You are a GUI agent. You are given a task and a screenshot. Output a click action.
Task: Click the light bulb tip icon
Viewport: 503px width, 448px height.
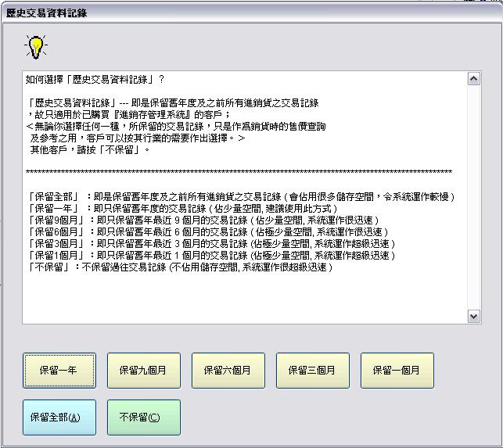point(36,47)
